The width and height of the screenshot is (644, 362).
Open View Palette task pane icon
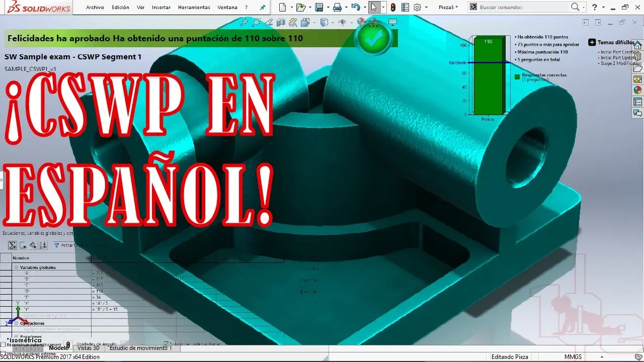pos(637,79)
